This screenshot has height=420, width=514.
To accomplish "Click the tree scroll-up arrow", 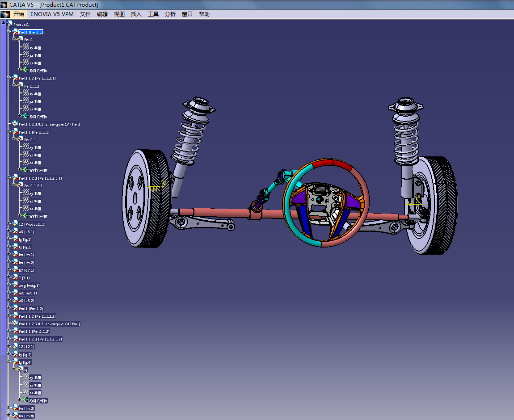I will pos(3,23).
